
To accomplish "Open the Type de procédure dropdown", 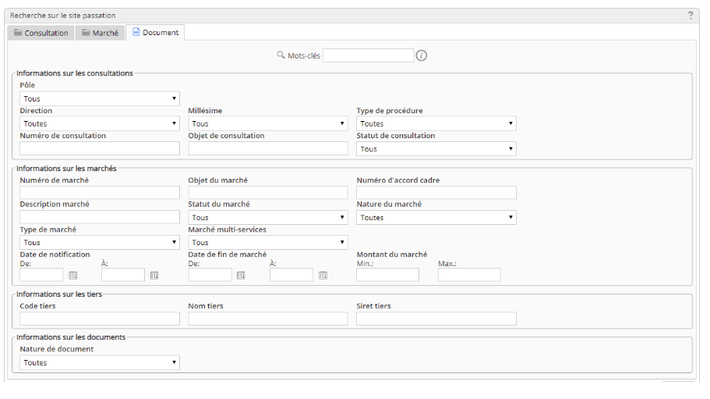I will point(436,124).
